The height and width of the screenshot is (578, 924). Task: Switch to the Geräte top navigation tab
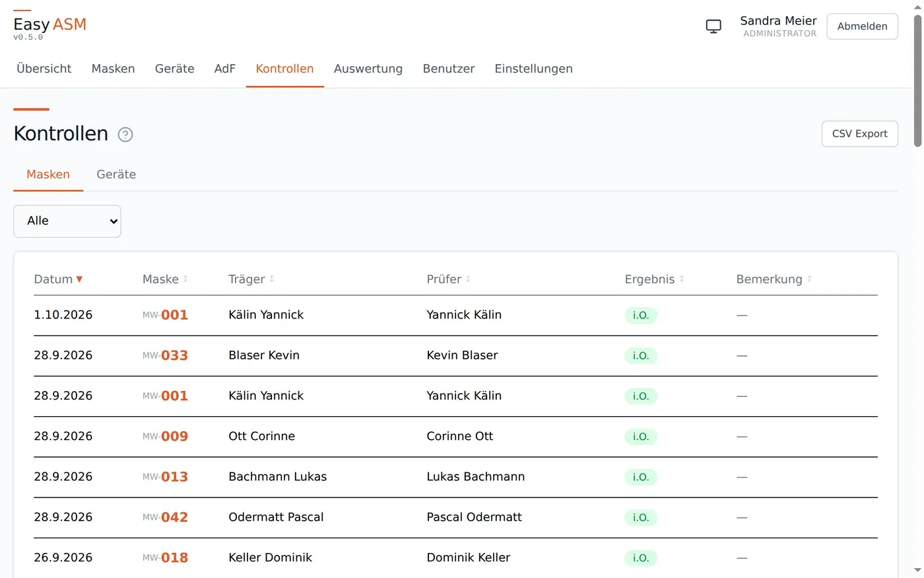pyautogui.click(x=175, y=69)
